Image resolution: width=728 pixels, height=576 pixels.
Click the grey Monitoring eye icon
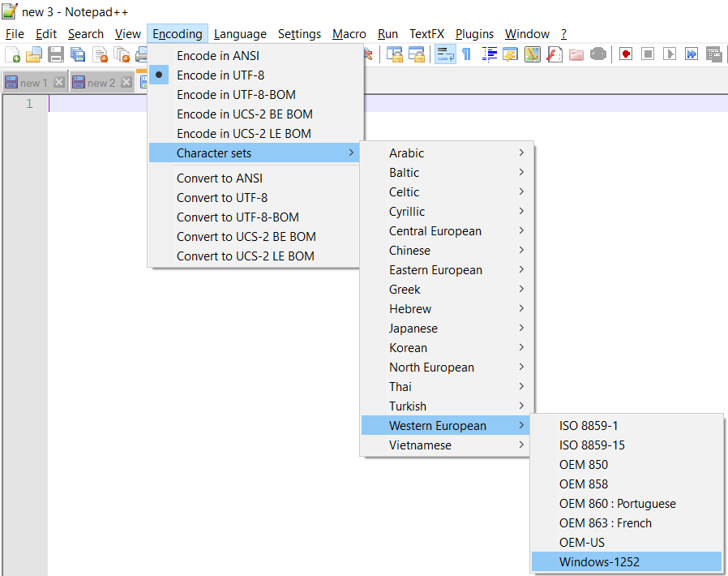[x=598, y=54]
